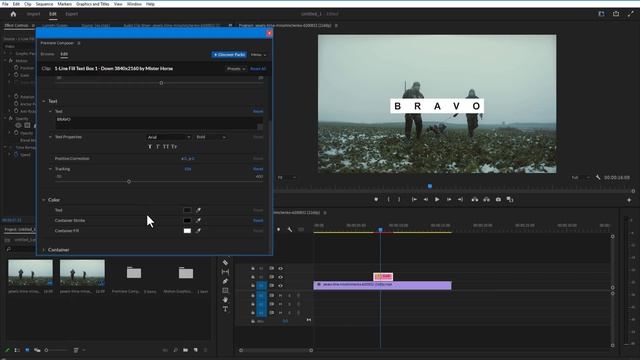Viewport: 640px width, 360px height.
Task: Toggle lock on top video track
Action: coord(253,268)
